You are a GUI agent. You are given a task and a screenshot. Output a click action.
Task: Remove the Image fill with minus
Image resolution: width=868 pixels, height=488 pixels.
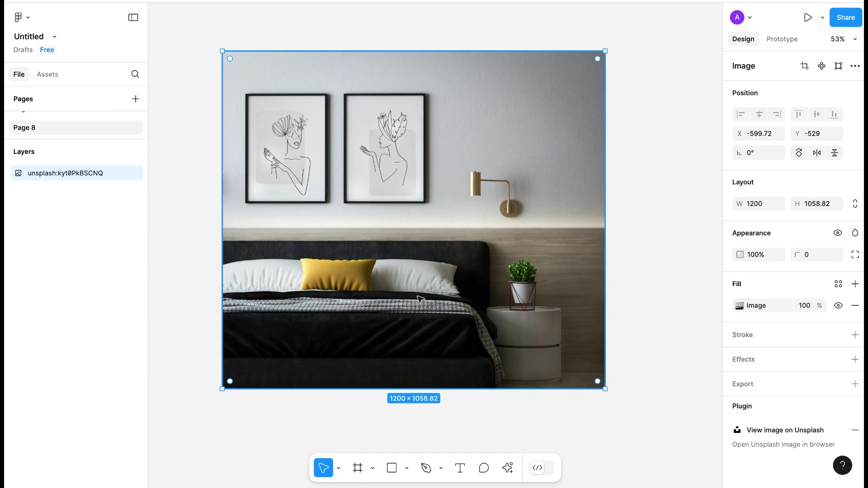(855, 305)
